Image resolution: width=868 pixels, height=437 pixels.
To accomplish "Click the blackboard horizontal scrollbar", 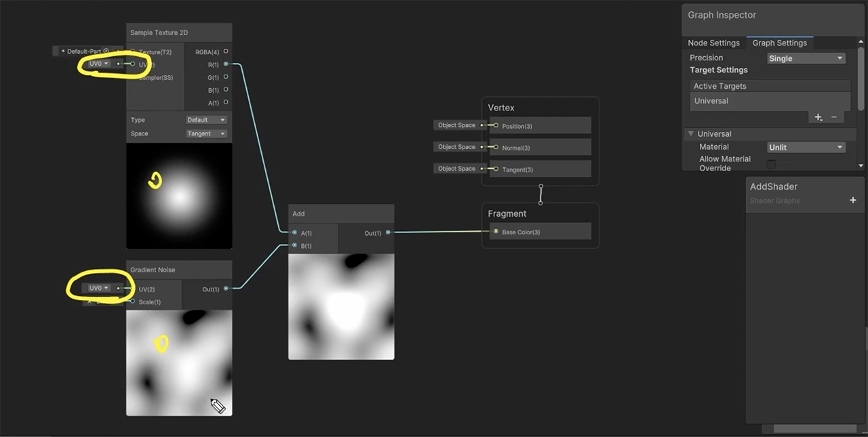I will [815, 429].
